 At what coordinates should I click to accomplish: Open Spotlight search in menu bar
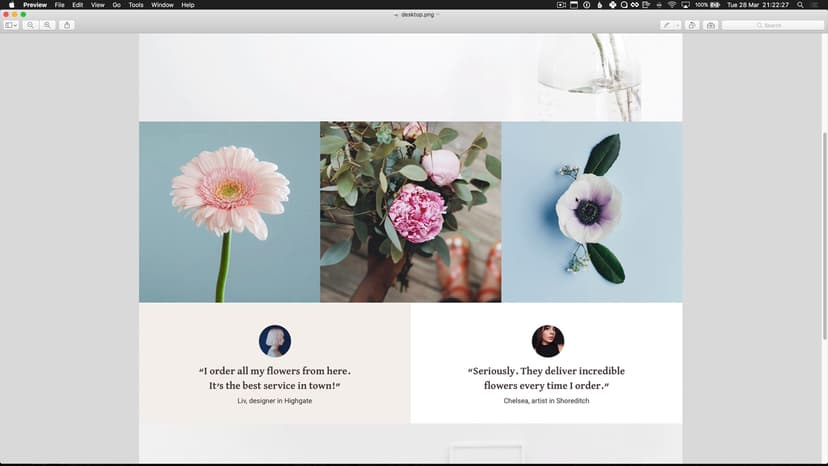tap(800, 5)
